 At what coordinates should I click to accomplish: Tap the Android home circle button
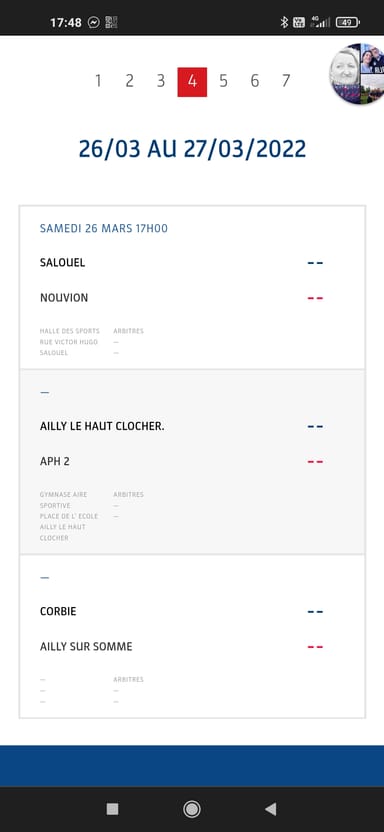(x=191, y=809)
